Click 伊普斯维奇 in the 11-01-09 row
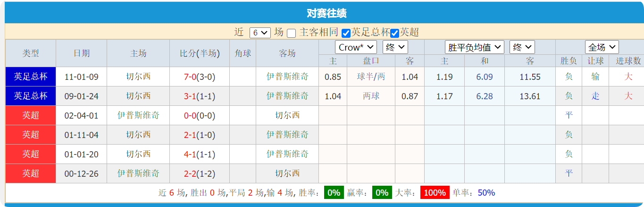644x207 pixels. point(287,77)
